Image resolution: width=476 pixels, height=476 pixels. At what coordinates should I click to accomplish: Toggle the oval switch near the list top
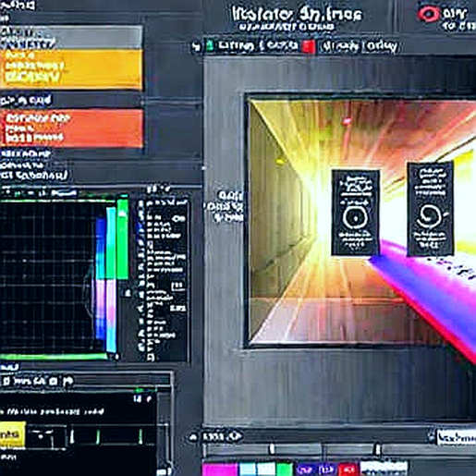179,219
